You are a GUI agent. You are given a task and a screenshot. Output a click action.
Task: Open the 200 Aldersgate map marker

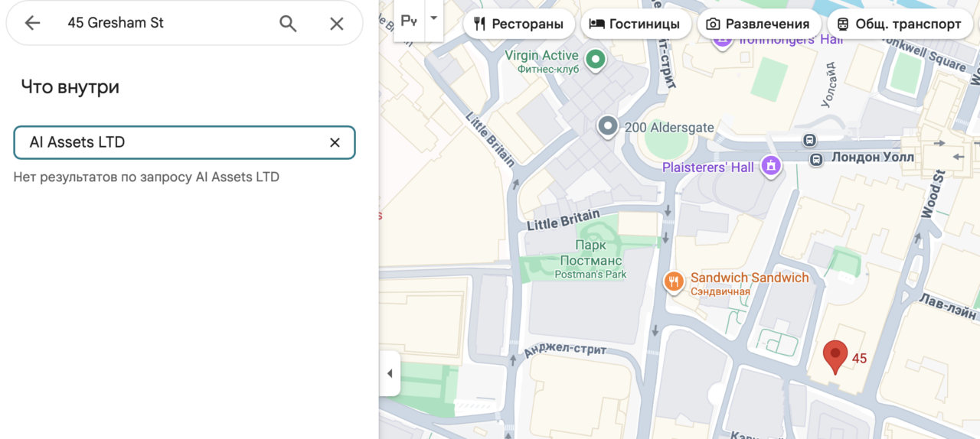point(608,125)
